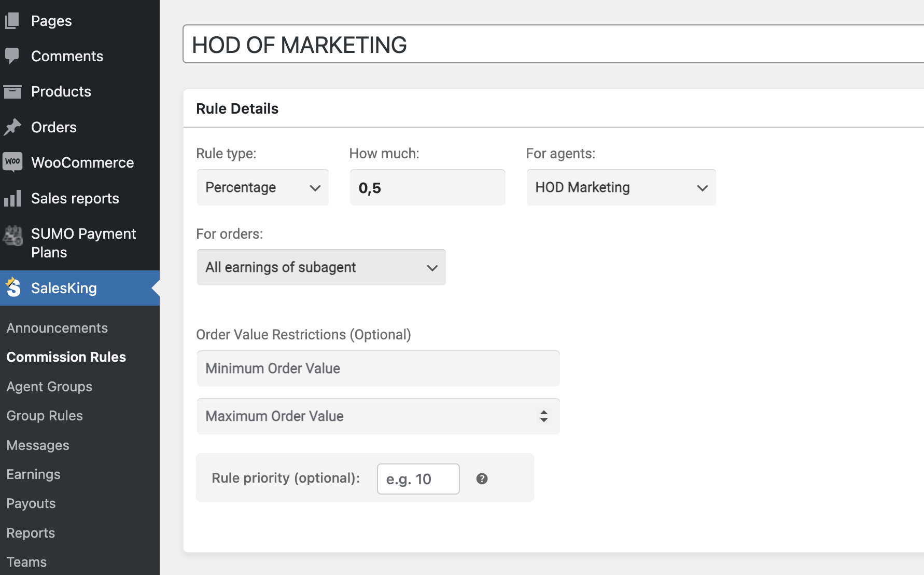
Task: Open the For orders subagent earnings dropdown
Action: coord(321,267)
